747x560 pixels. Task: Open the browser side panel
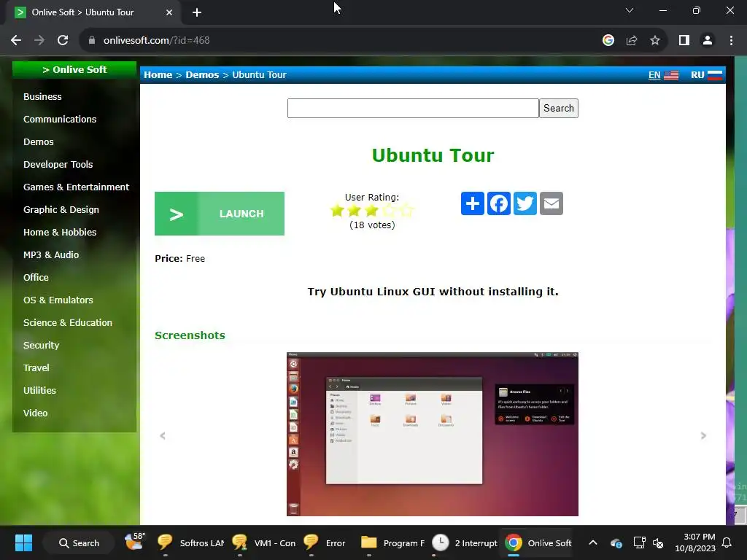click(x=684, y=41)
